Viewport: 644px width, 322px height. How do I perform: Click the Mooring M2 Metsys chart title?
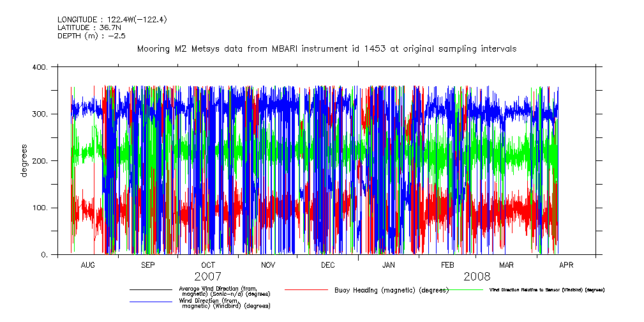point(327,49)
